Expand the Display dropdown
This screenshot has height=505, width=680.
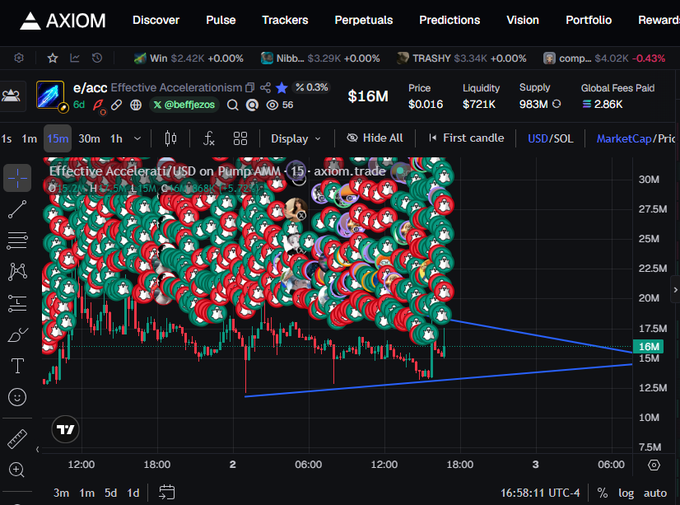pos(296,139)
